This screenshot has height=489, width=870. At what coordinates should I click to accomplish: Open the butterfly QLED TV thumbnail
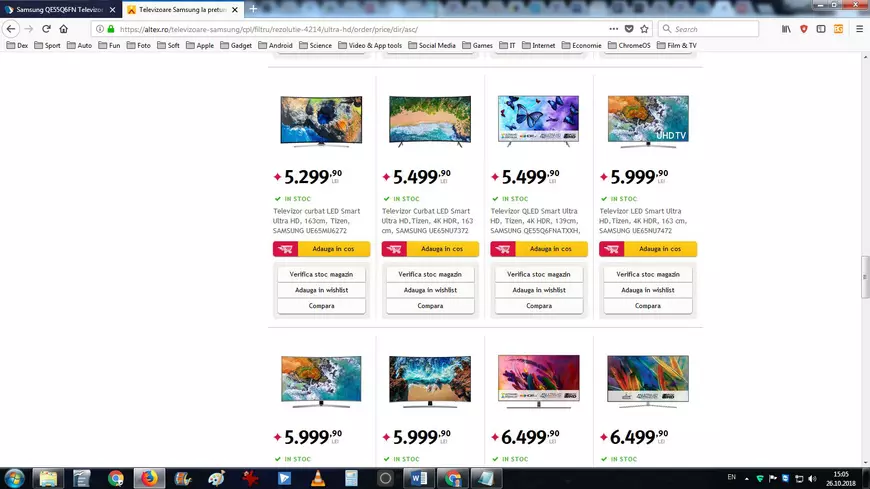(538, 120)
